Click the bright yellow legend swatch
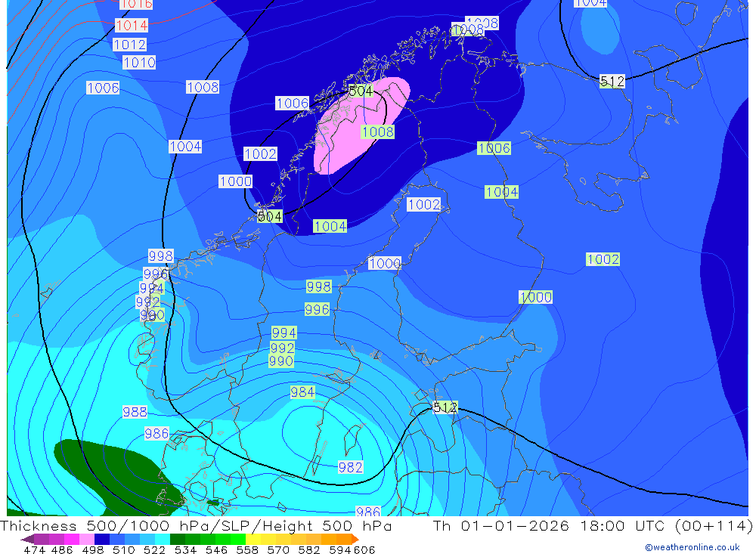The width and height of the screenshot is (756, 554). [x=253, y=539]
